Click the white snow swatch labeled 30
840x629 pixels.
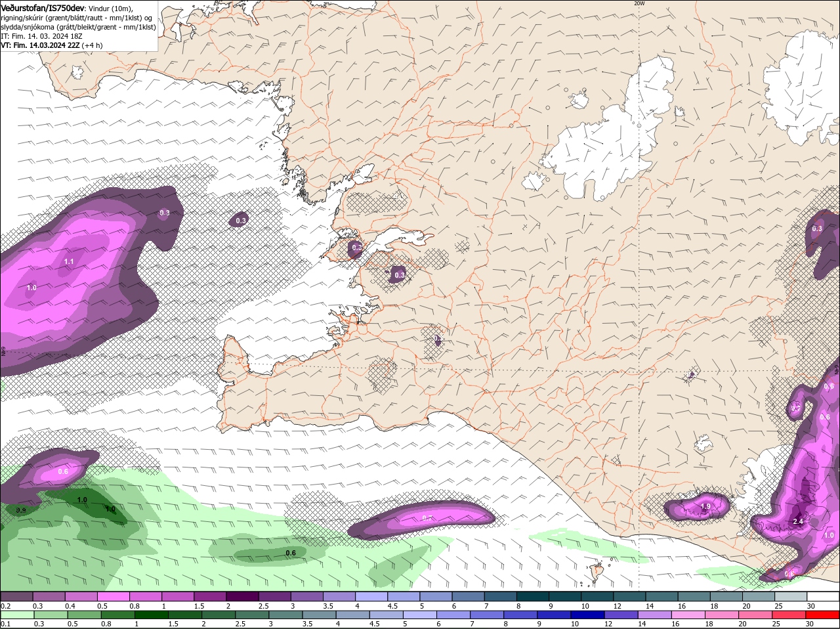coord(824,596)
